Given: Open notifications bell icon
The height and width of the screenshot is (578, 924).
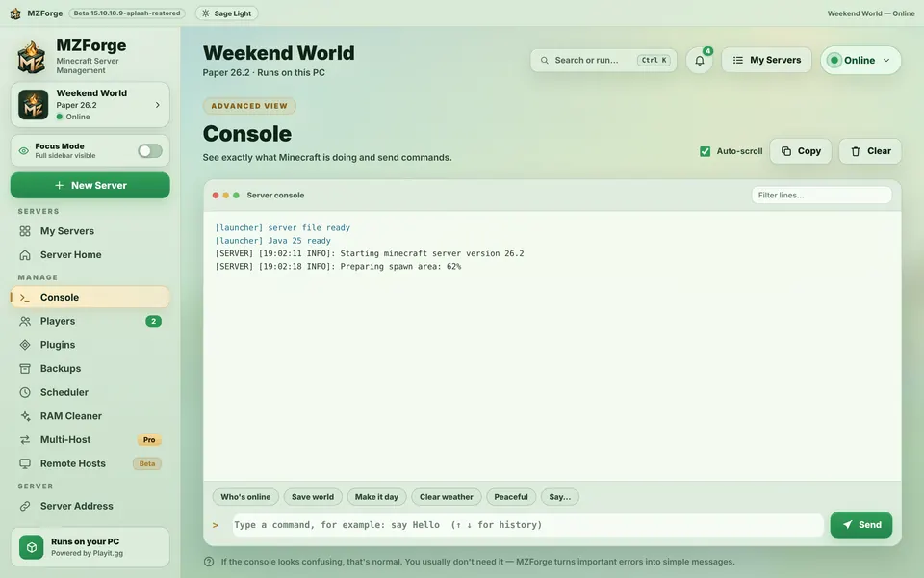Looking at the screenshot, I should point(700,60).
